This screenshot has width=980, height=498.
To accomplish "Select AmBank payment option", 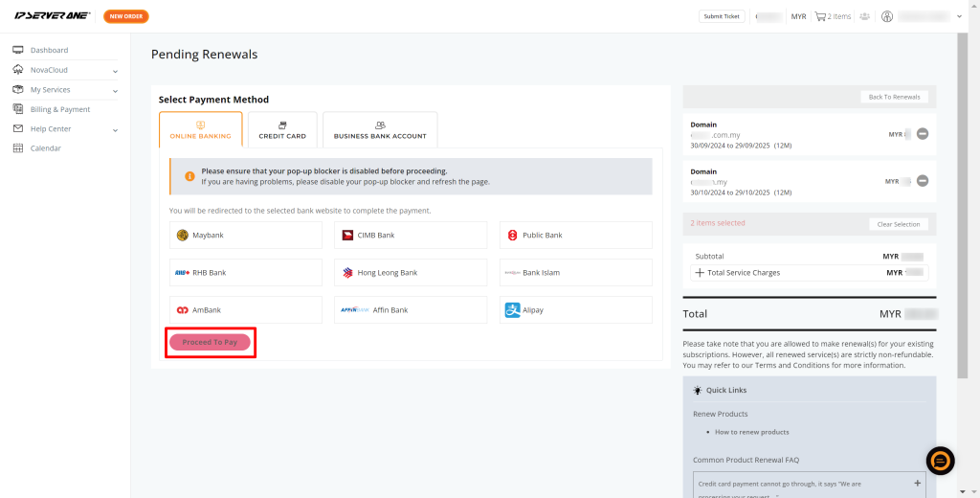I will [246, 309].
